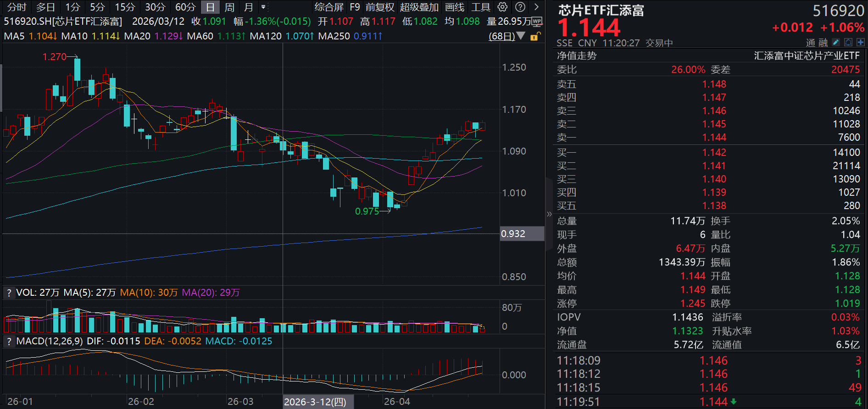Open more period options dropdown arrow
Viewport: 868px width, 409px height.
(x=263, y=7)
